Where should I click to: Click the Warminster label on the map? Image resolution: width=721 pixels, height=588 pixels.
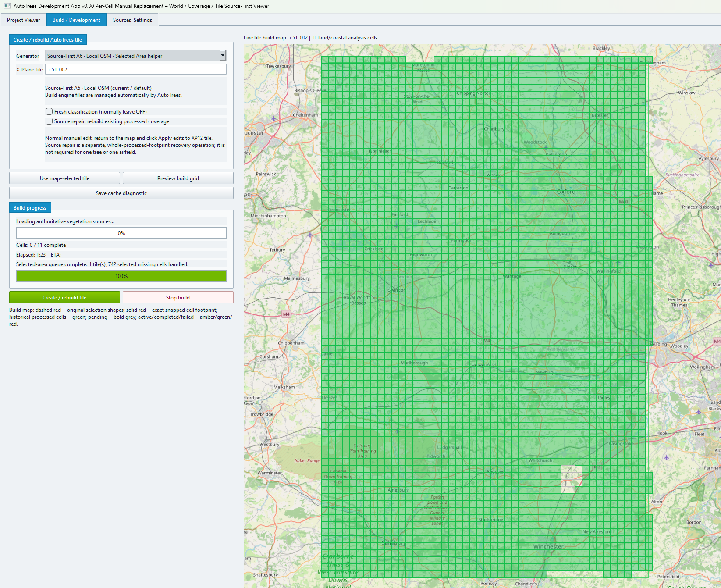click(x=270, y=473)
